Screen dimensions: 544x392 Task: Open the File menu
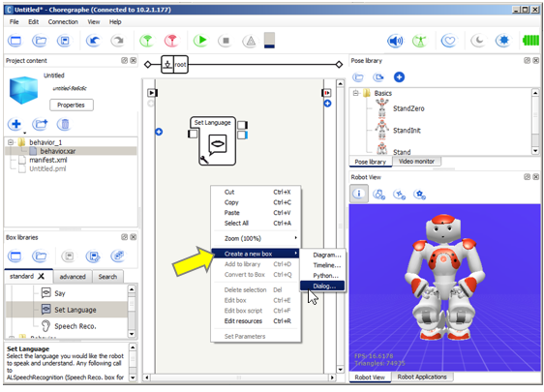tap(15, 22)
